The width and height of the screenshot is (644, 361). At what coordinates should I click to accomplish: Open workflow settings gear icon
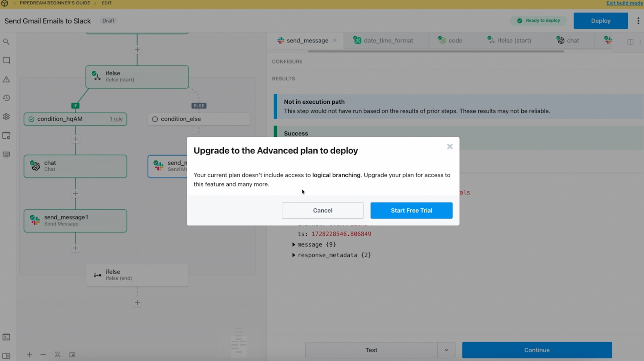6,117
